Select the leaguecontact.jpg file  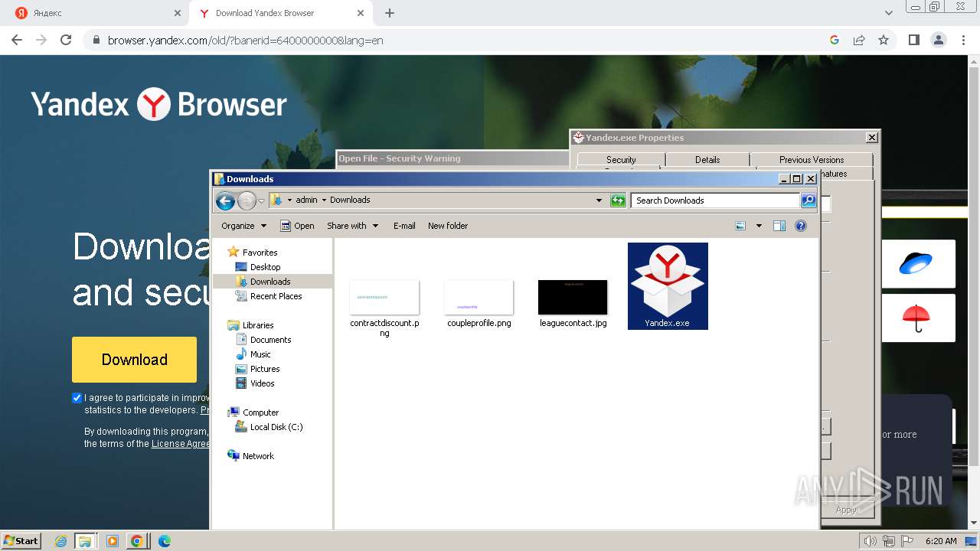pos(573,304)
